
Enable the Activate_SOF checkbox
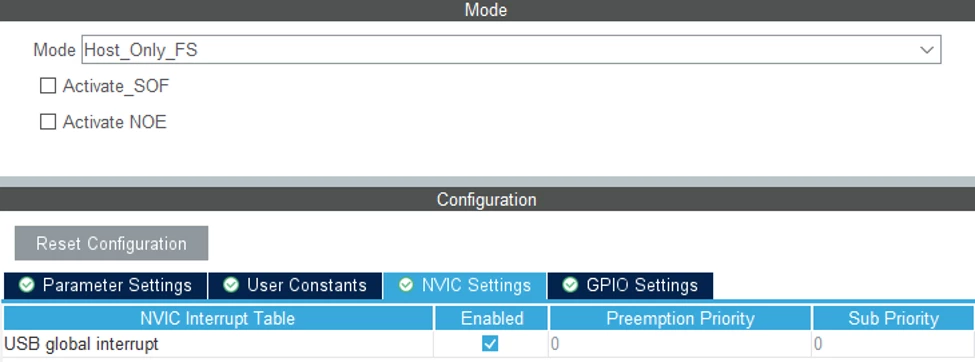pyautogui.click(x=48, y=86)
